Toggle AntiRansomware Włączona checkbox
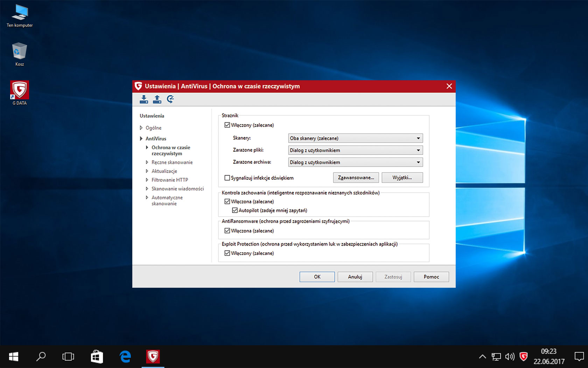This screenshot has height=368, width=588. 227,231
